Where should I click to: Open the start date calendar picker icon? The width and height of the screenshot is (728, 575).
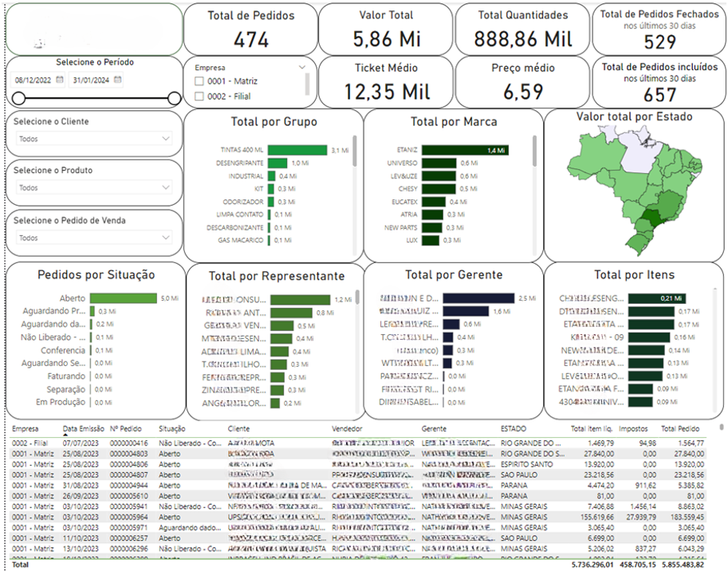point(60,80)
